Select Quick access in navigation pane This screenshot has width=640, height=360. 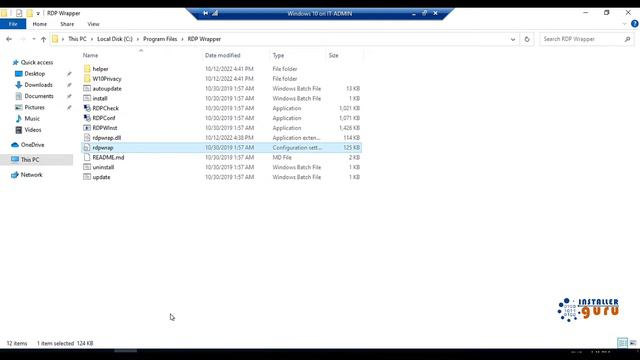pos(37,62)
